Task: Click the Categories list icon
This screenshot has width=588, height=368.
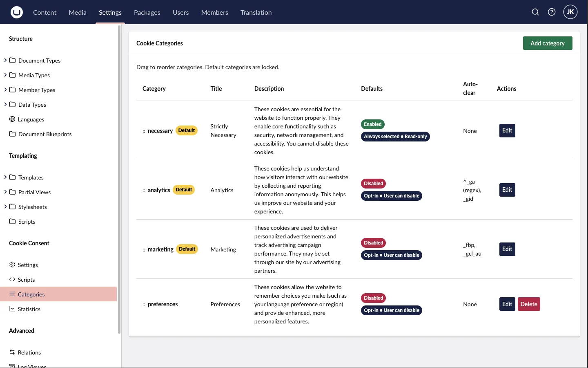Action: 12,294
